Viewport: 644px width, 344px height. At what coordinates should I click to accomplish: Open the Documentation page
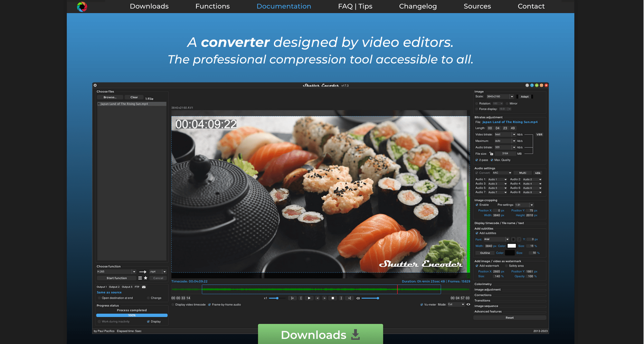(284, 6)
